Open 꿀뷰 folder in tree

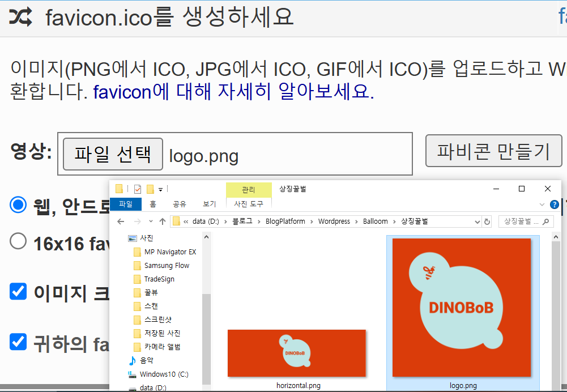point(151,292)
